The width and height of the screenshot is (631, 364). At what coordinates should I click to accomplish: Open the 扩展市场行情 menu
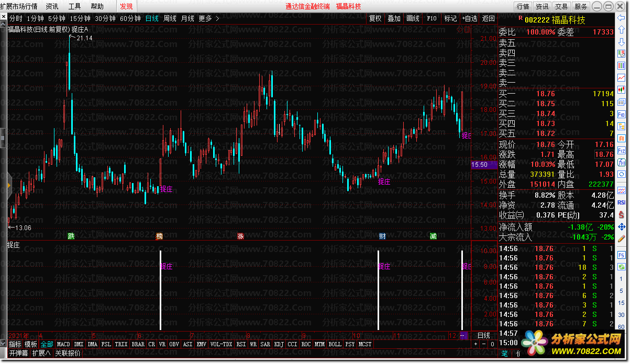[x=19, y=6]
